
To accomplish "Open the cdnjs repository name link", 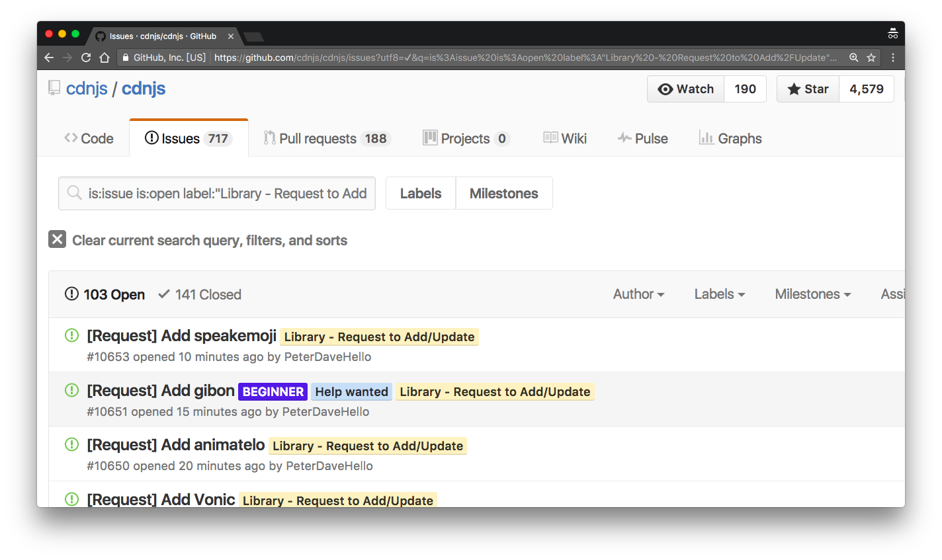I will coord(144,89).
